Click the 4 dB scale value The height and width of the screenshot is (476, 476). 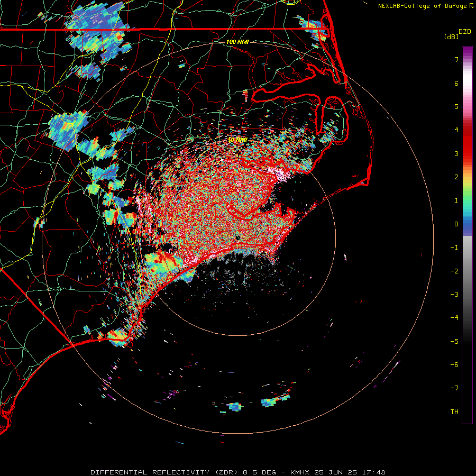(456, 130)
